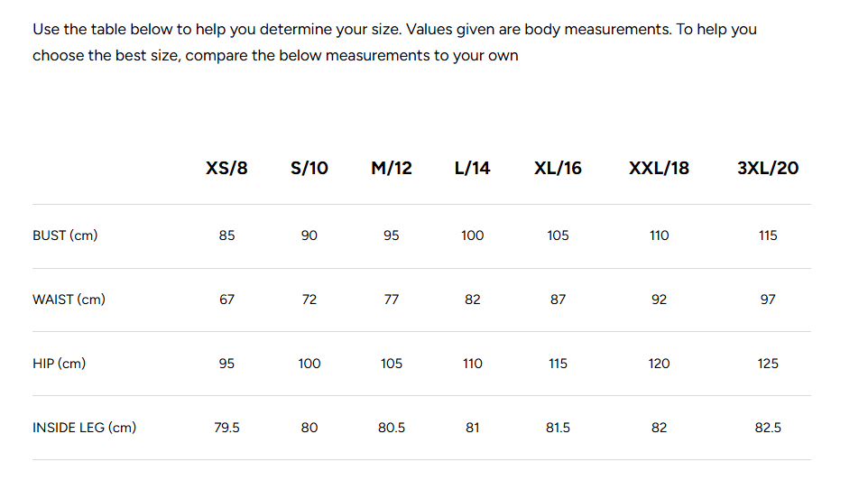The image size is (868, 480).
Task: Click bust value 85 for XS/8
Action: tap(226, 235)
